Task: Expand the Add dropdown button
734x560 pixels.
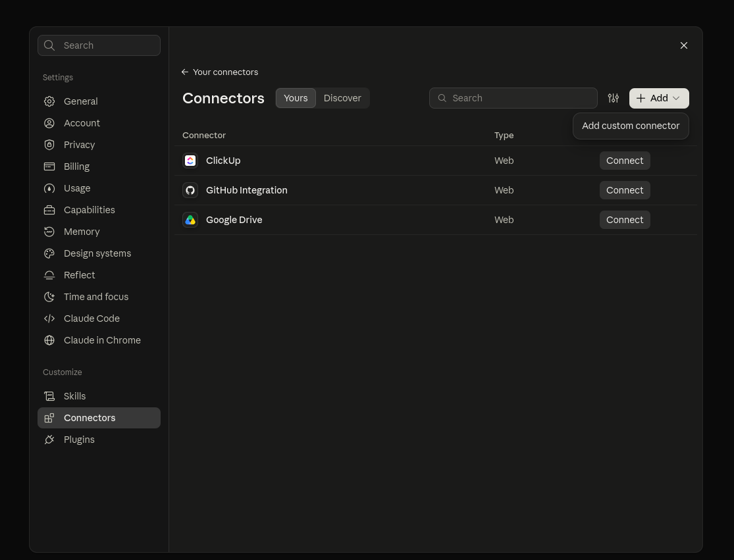Action: pos(659,98)
